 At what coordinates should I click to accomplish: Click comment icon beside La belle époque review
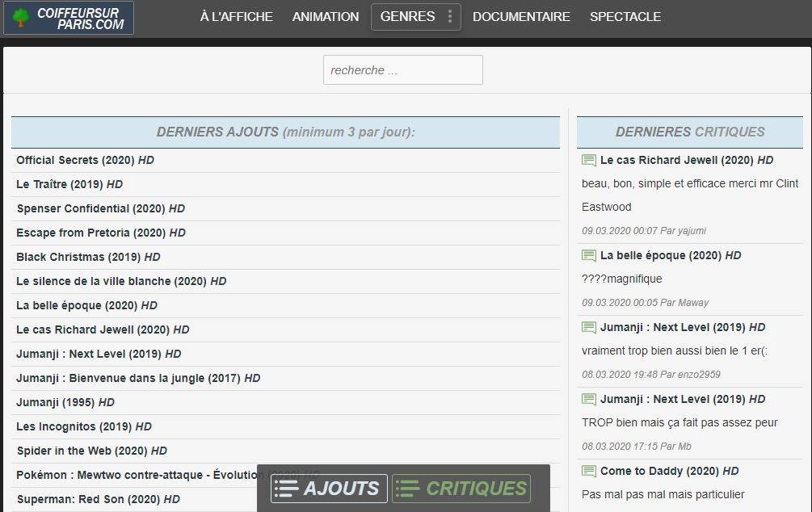(x=589, y=256)
